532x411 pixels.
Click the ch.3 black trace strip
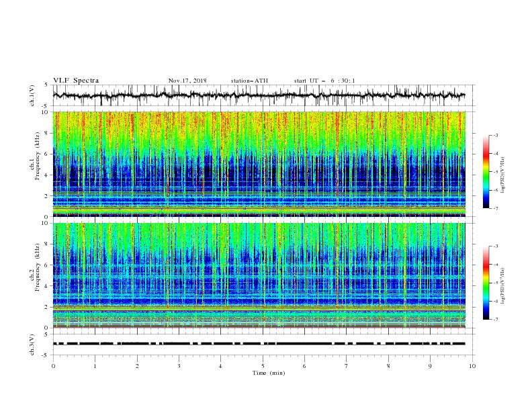click(x=259, y=344)
